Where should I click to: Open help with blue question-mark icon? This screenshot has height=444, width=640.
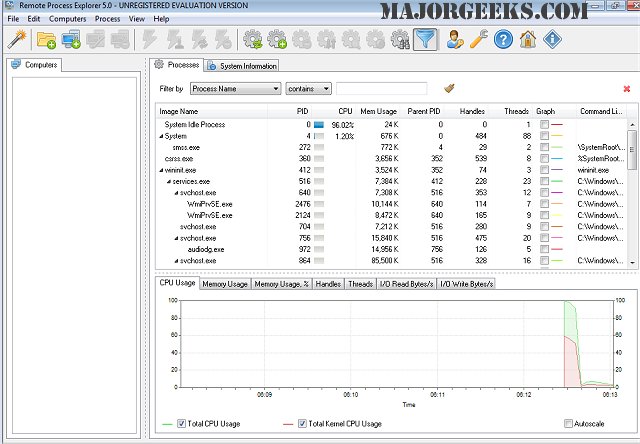pos(503,40)
